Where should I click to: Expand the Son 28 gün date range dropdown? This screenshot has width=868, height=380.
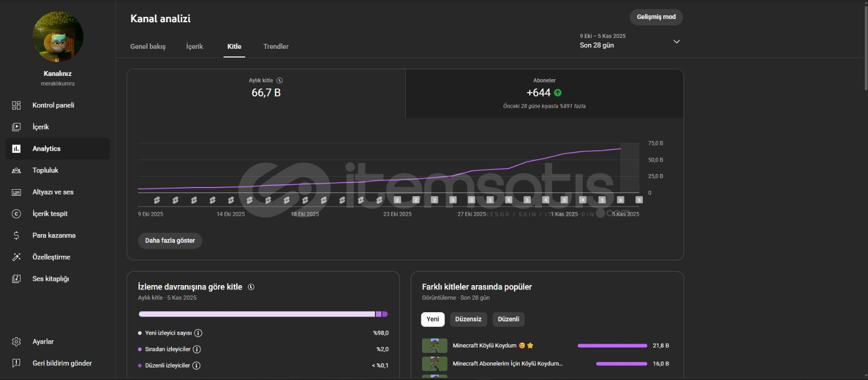[676, 41]
